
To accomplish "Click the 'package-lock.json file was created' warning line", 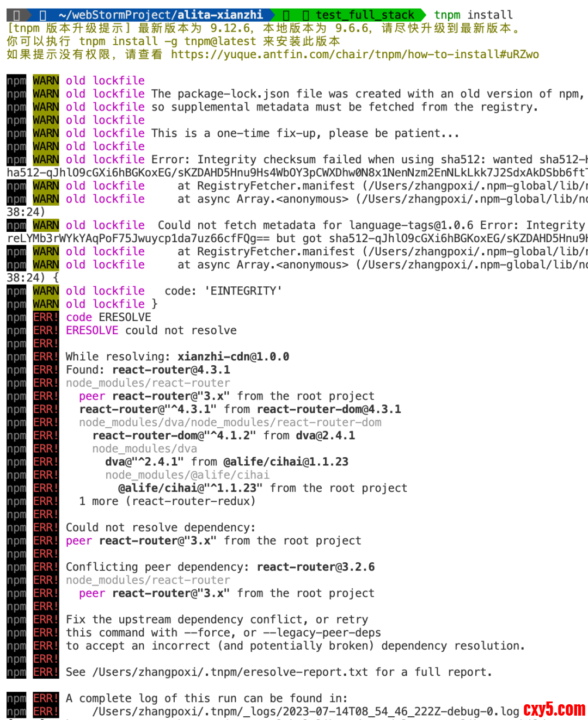I will (367, 94).
